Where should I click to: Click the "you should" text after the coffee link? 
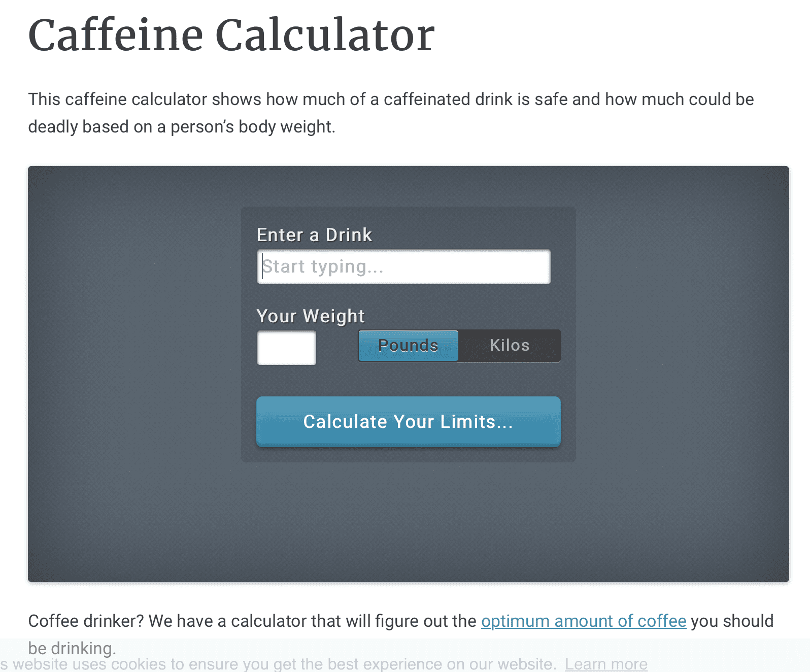point(732,621)
